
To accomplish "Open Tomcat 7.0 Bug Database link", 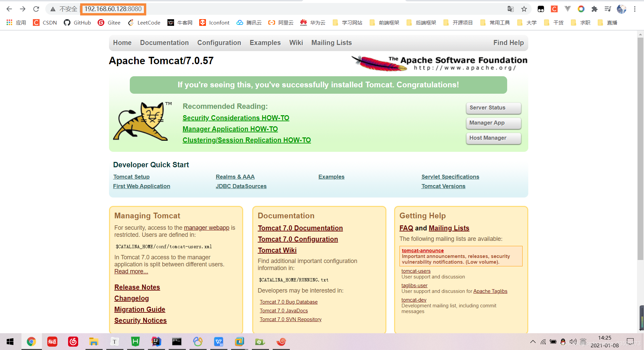I will pyautogui.click(x=288, y=302).
